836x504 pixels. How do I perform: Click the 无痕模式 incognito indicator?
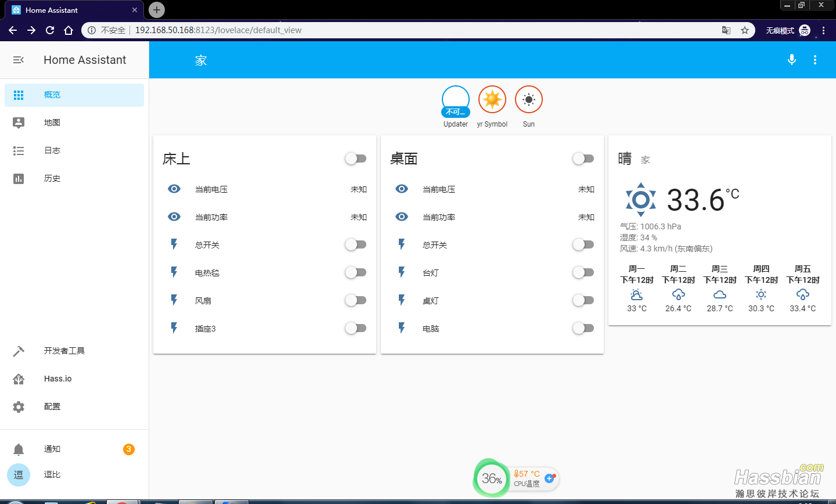788,30
